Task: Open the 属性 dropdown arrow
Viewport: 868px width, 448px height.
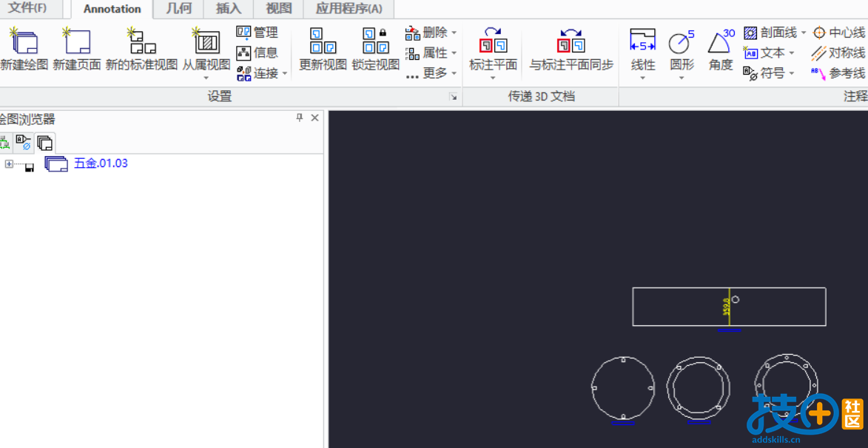Action: pyautogui.click(x=454, y=53)
